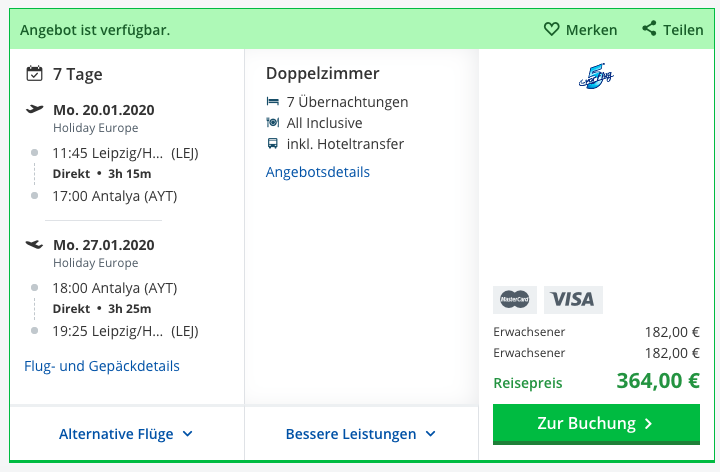Expand the Alternative Flüge section
Screen dimensions: 720x472
[x=126, y=434]
